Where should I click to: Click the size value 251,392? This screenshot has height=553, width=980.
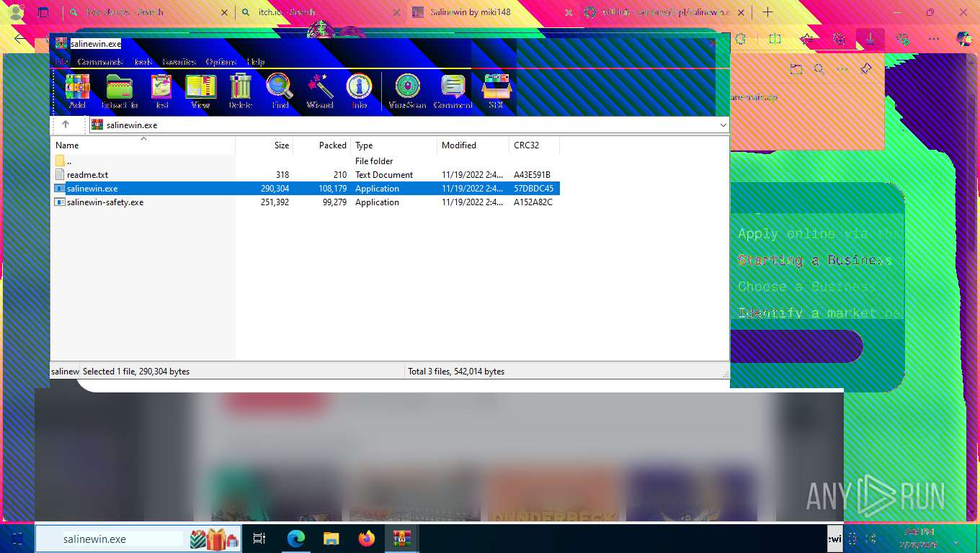275,202
